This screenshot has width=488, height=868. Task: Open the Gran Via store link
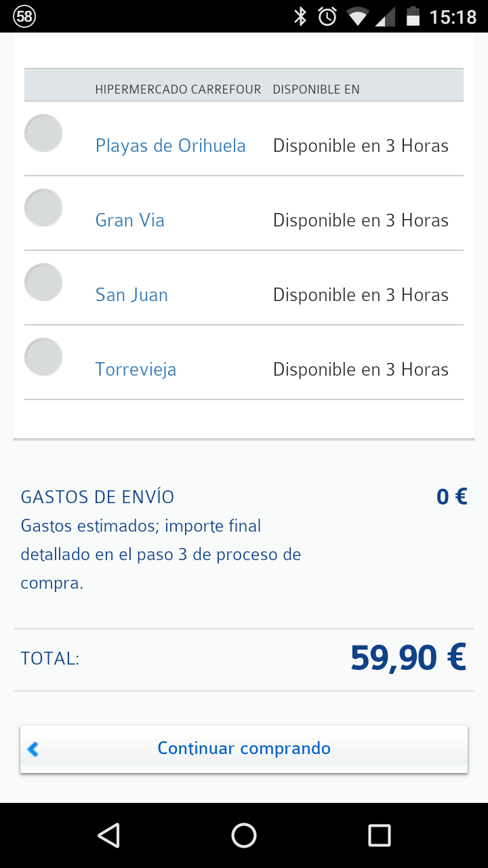(x=129, y=220)
